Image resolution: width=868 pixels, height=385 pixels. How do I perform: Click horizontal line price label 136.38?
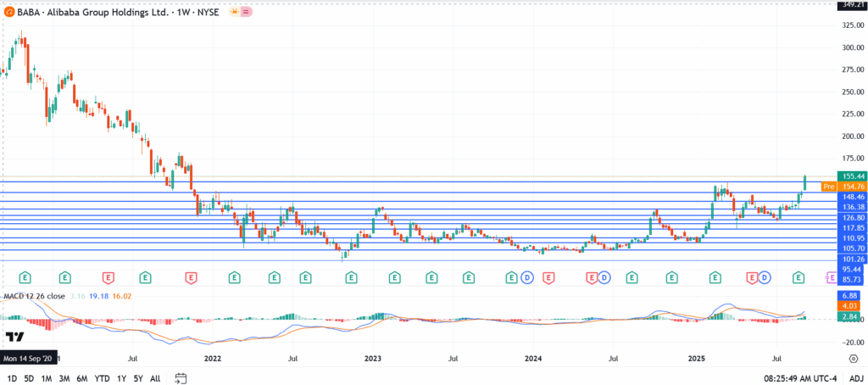pyautogui.click(x=851, y=207)
